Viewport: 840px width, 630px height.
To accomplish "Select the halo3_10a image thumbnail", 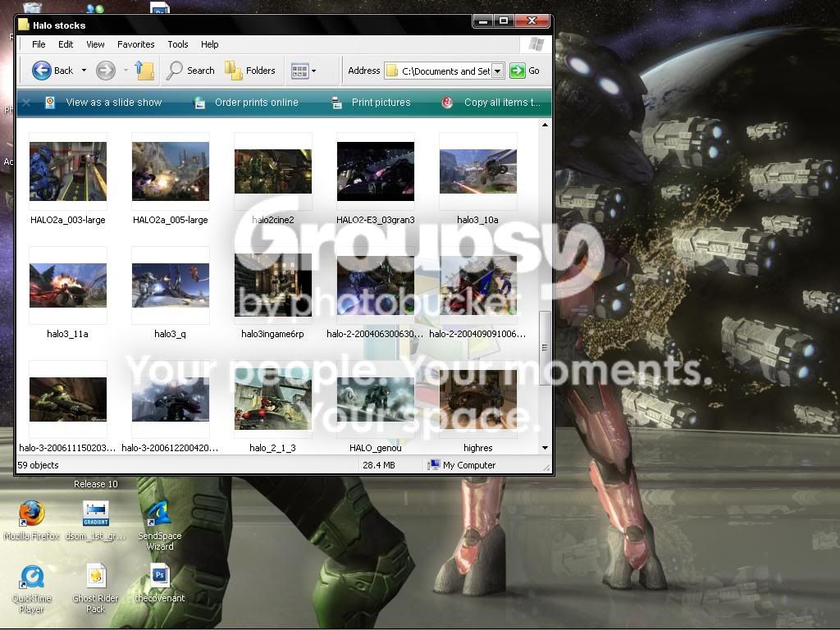I will (x=478, y=171).
